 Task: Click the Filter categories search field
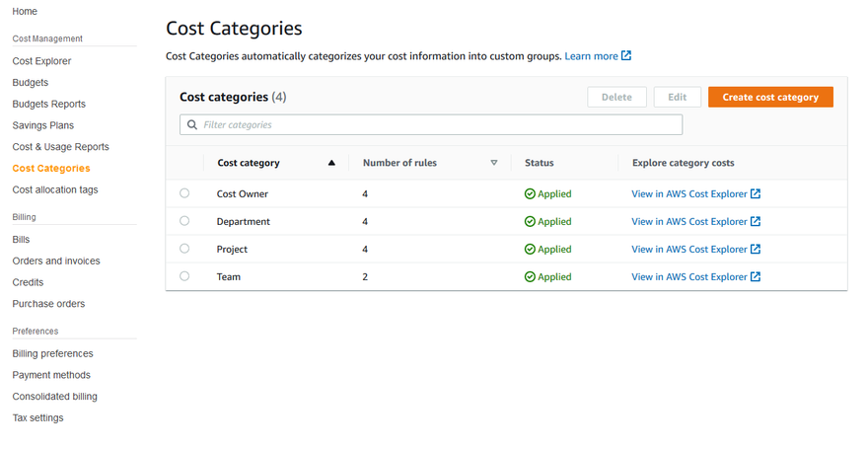pos(434,125)
